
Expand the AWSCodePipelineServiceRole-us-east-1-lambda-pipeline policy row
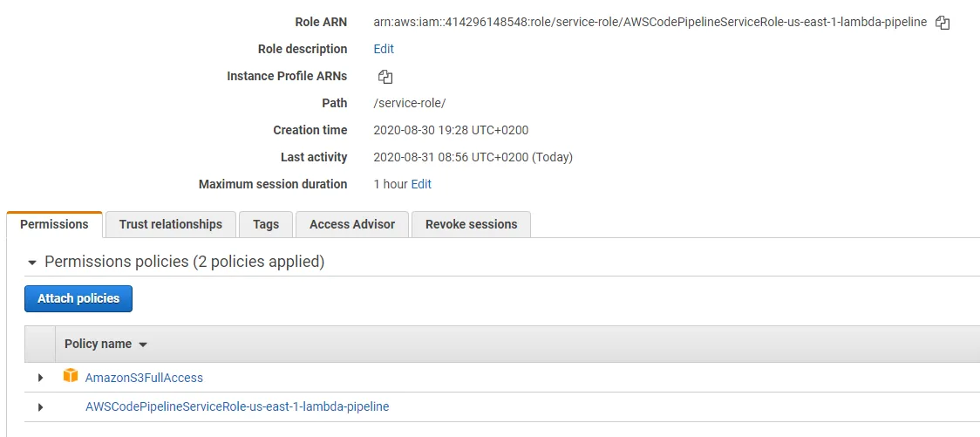tap(41, 407)
